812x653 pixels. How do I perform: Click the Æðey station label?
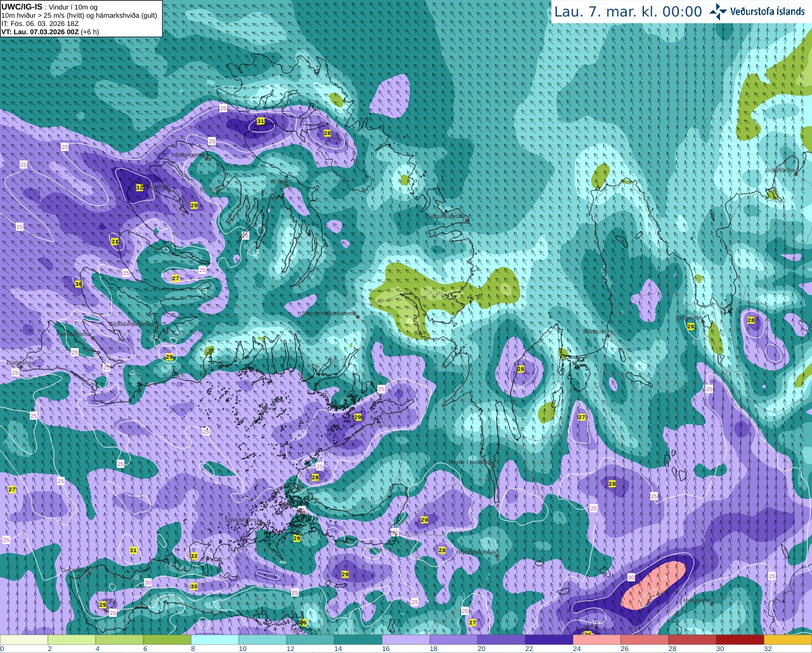click(278, 181)
